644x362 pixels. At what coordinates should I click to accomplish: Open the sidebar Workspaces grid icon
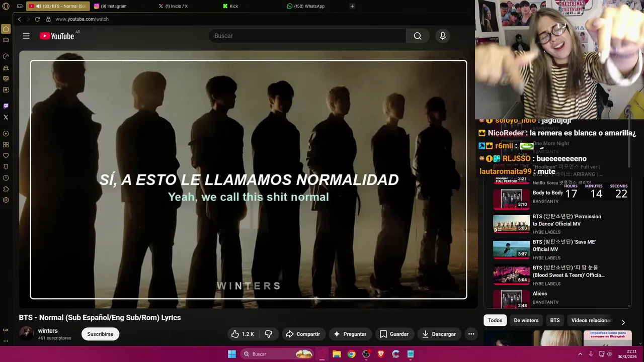tap(6, 145)
